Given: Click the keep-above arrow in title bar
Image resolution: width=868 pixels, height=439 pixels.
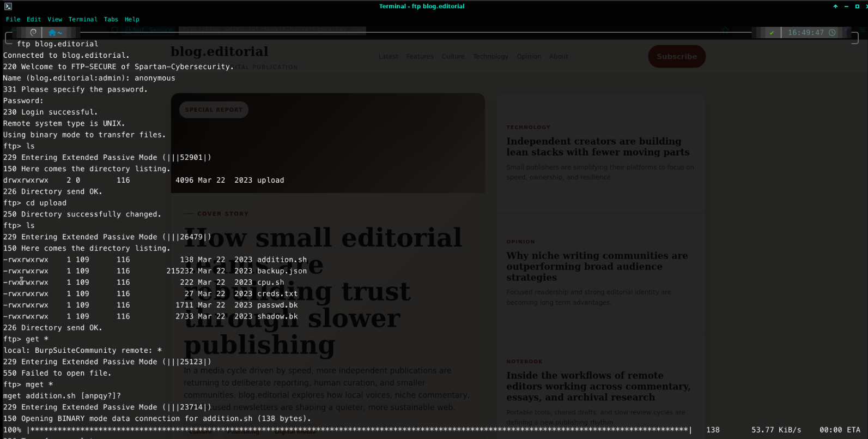Looking at the screenshot, I should pos(835,7).
